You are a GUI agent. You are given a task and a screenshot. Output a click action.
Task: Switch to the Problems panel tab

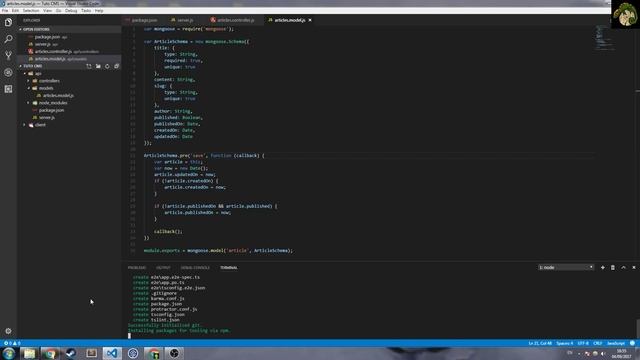137,268
